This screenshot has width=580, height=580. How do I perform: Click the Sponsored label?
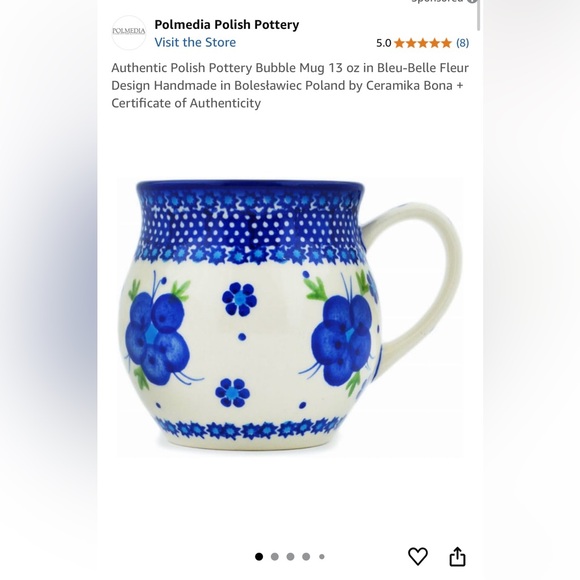coord(437,1)
